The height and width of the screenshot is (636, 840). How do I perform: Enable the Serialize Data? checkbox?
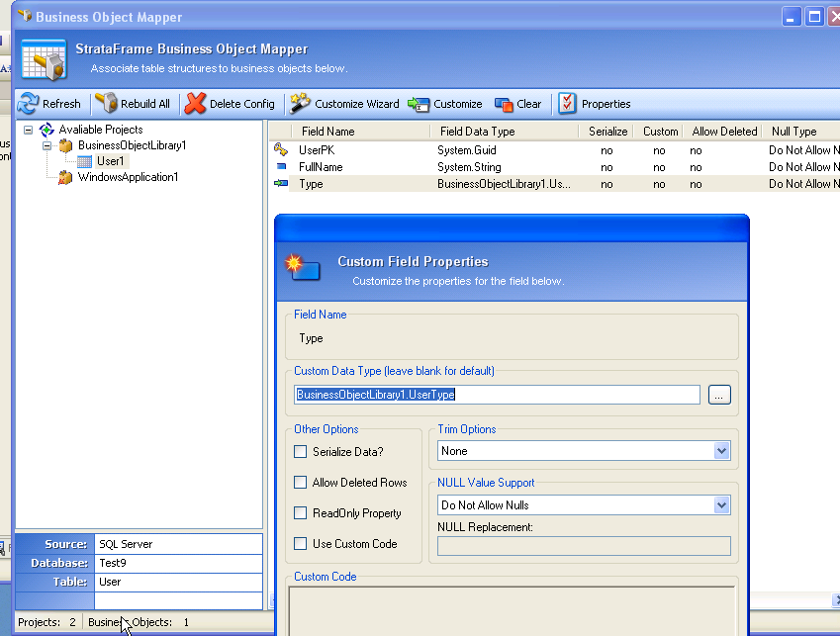click(301, 452)
